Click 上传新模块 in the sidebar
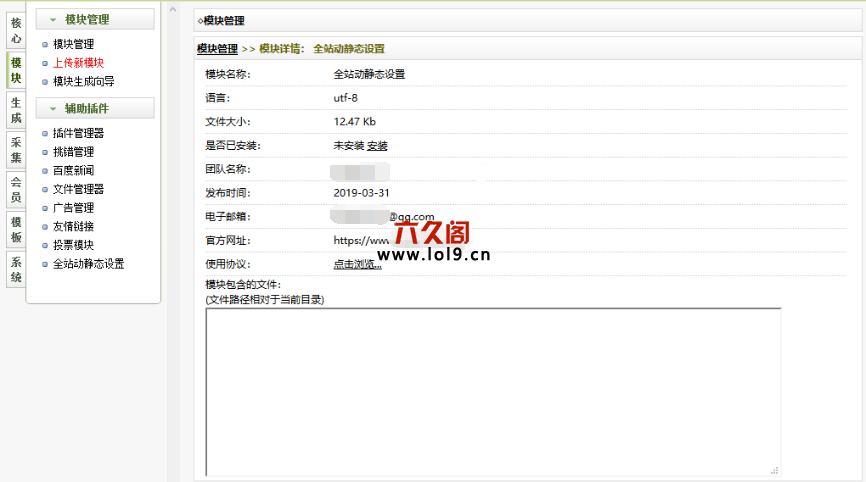Screen dimensions: 866x482 tap(78, 62)
